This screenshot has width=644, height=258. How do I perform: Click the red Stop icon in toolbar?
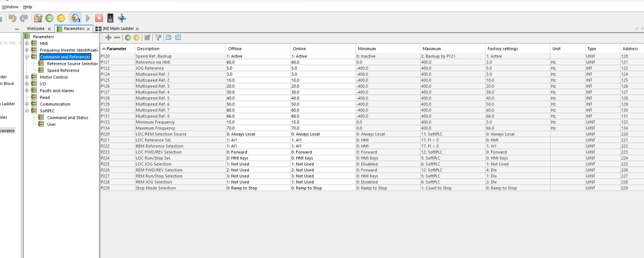point(99,18)
